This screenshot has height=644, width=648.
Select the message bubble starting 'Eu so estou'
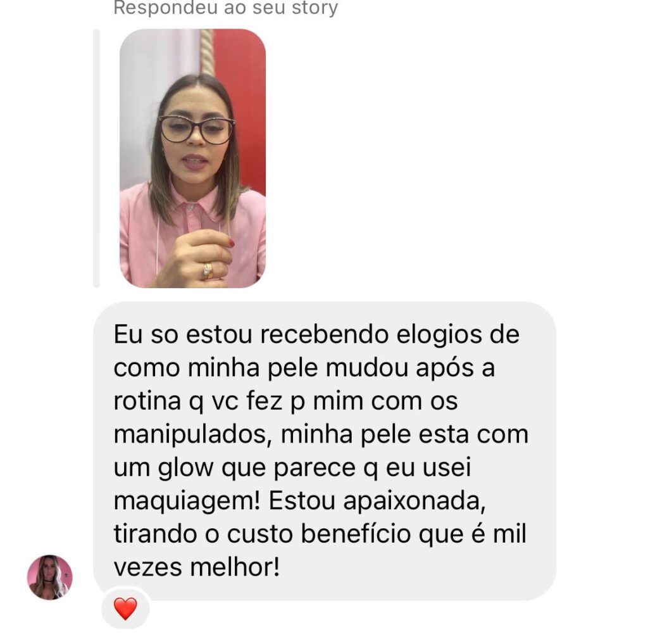pos(325,451)
